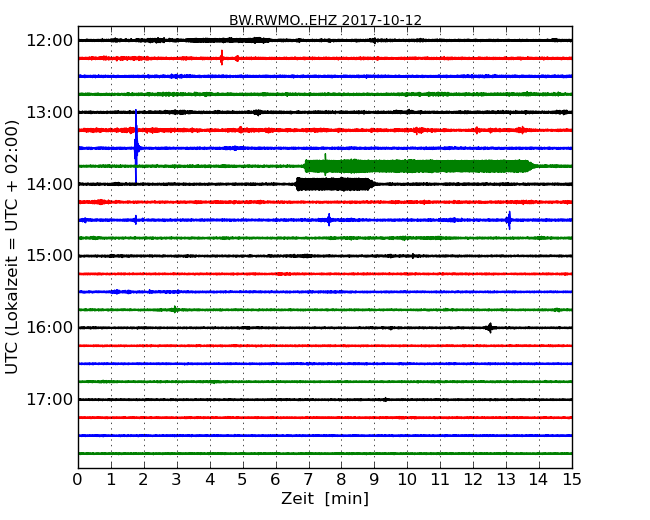The width and height of the screenshot is (650, 520).
Task: Click the x-axis tick label 14
Action: click(539, 480)
